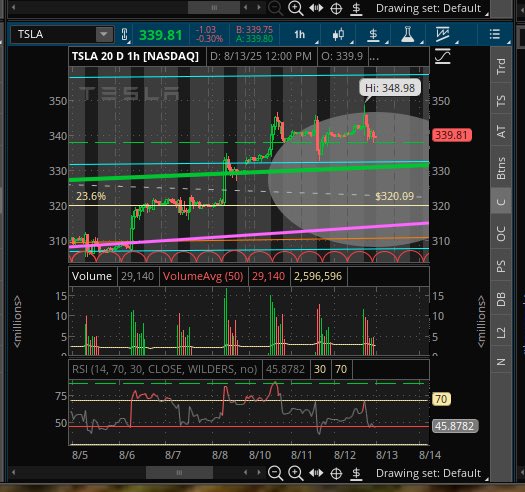This screenshot has width=525, height=492.
Task: Open the bottom Drawing set: Default dropdown
Action: tap(428, 473)
